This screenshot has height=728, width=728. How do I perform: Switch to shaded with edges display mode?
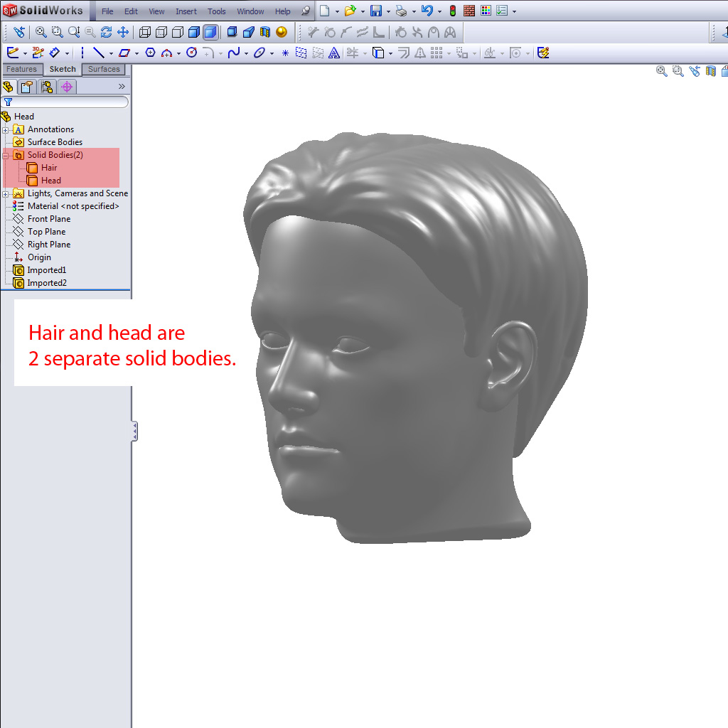coord(195,32)
